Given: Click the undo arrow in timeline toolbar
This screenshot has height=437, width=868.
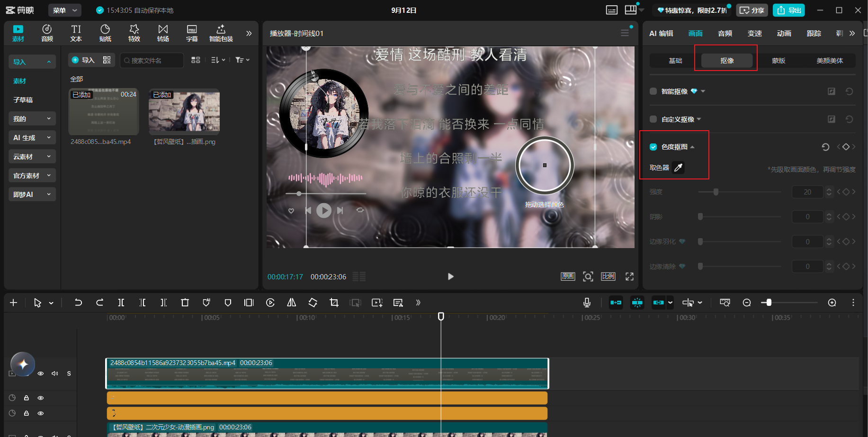Looking at the screenshot, I should coord(78,303).
